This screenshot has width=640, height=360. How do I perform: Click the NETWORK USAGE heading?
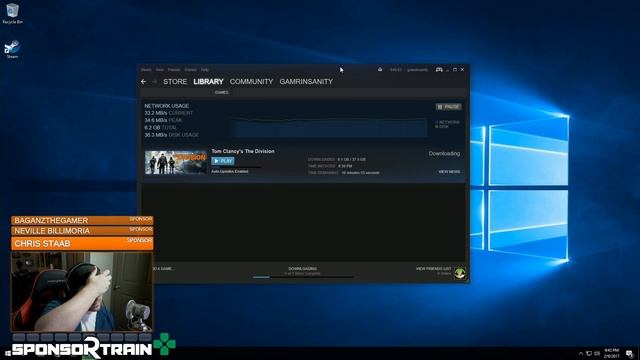(167, 106)
